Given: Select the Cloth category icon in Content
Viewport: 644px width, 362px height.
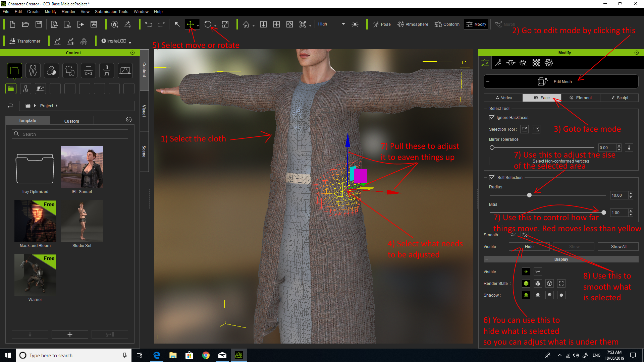Looking at the screenshot, I should [x=70, y=70].
